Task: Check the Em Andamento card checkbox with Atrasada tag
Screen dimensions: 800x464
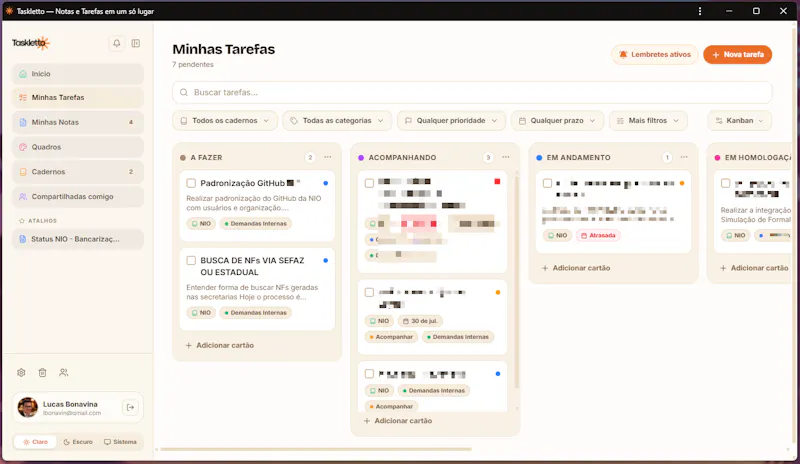Action: (547, 183)
